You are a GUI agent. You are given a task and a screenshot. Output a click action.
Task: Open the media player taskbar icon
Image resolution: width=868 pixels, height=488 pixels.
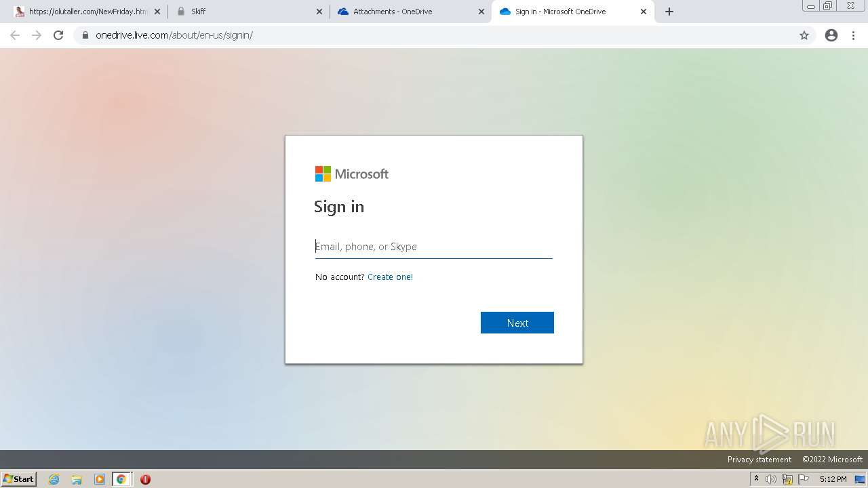[100, 479]
